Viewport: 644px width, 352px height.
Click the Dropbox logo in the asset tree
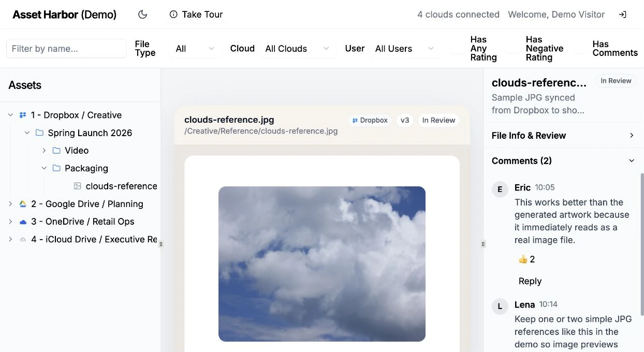click(23, 115)
